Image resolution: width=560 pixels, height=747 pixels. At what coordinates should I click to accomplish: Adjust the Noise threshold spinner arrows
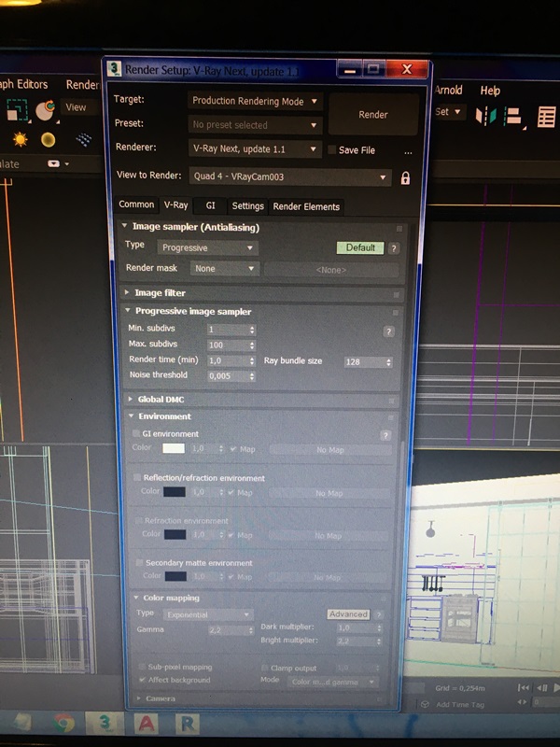click(252, 376)
